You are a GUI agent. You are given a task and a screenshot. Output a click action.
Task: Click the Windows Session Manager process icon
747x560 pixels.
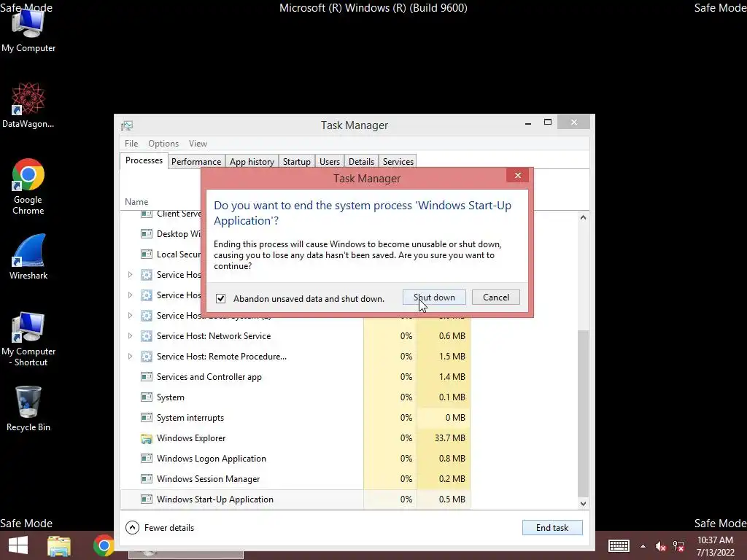click(x=146, y=479)
